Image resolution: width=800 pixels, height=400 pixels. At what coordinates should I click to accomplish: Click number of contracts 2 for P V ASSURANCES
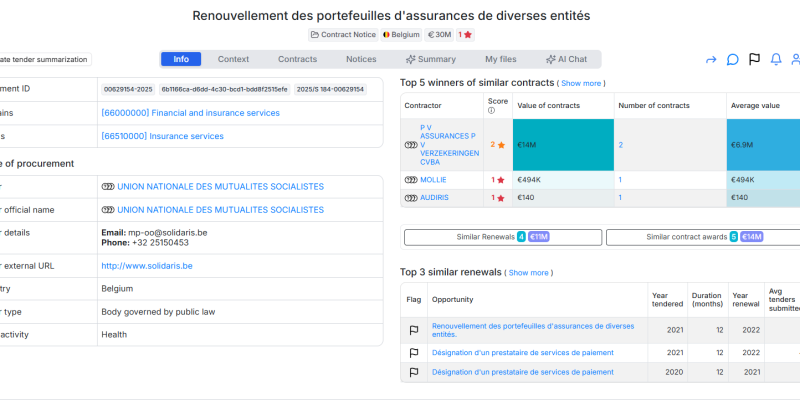click(x=621, y=145)
